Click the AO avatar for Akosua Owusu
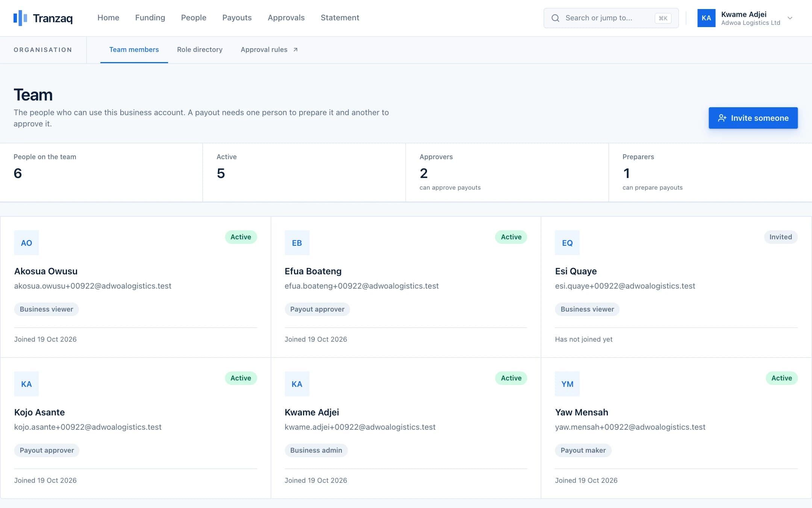 [x=26, y=243]
